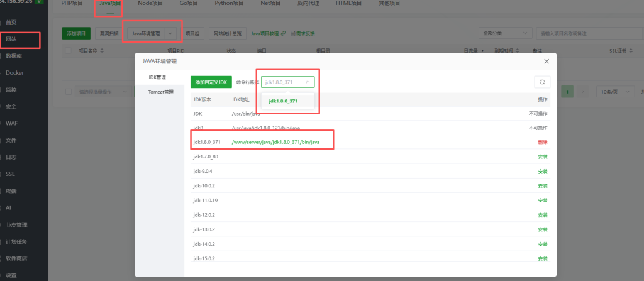Open 监控 in the sidebar
Viewport: 644px width, 281px height.
coord(11,89)
